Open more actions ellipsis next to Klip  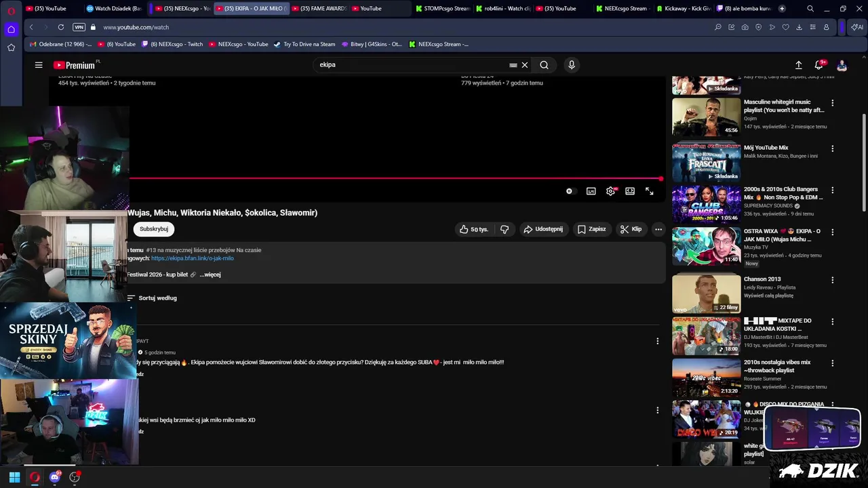(x=658, y=229)
